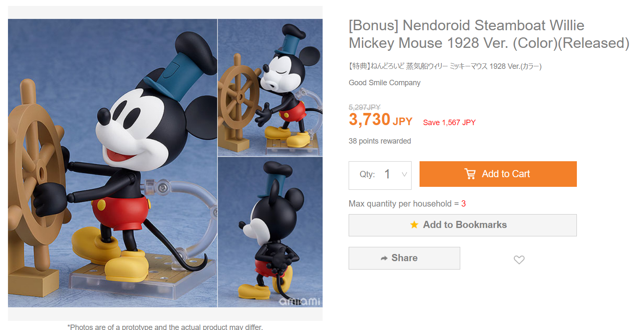
Task: Click the product title heading
Action: pos(489,34)
